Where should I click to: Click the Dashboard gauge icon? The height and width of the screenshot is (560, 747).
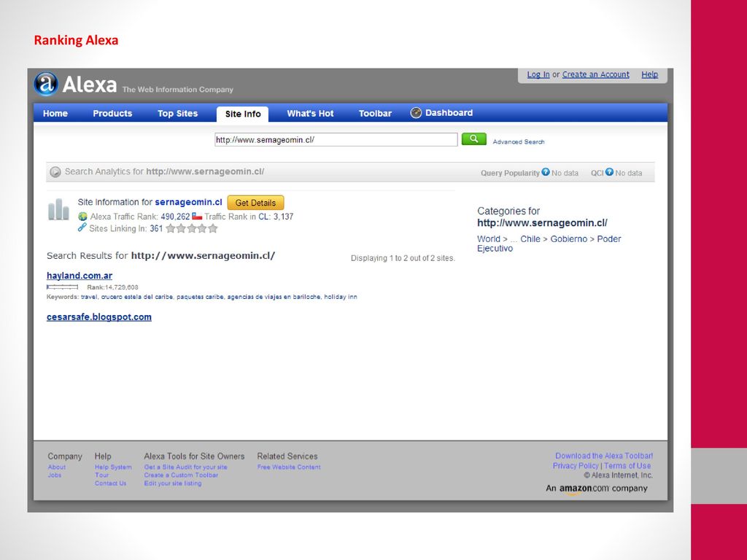tap(416, 113)
